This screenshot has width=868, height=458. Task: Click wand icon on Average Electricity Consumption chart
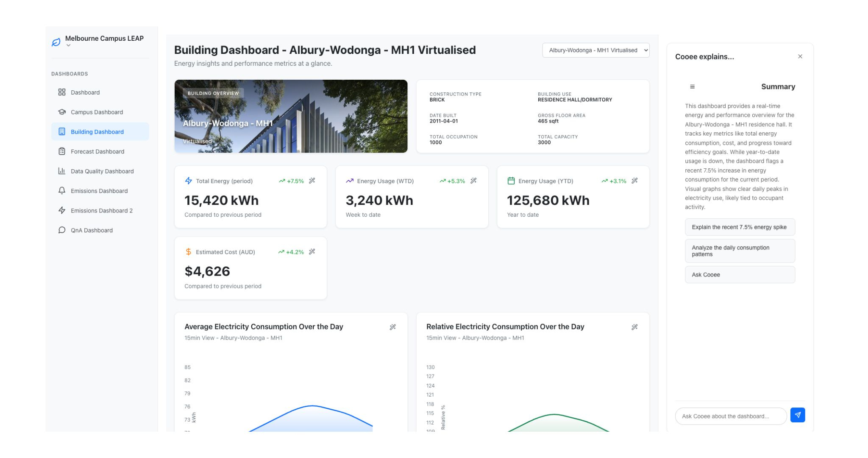point(393,327)
